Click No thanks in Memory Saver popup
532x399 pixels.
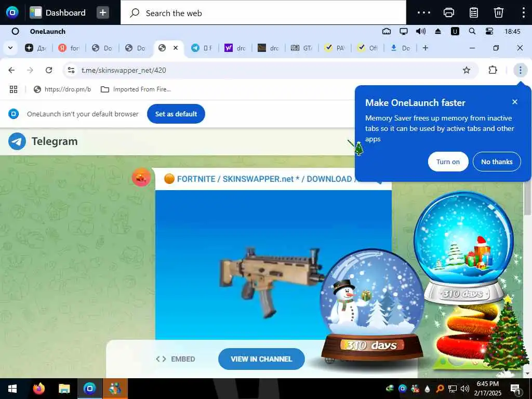pyautogui.click(x=497, y=162)
